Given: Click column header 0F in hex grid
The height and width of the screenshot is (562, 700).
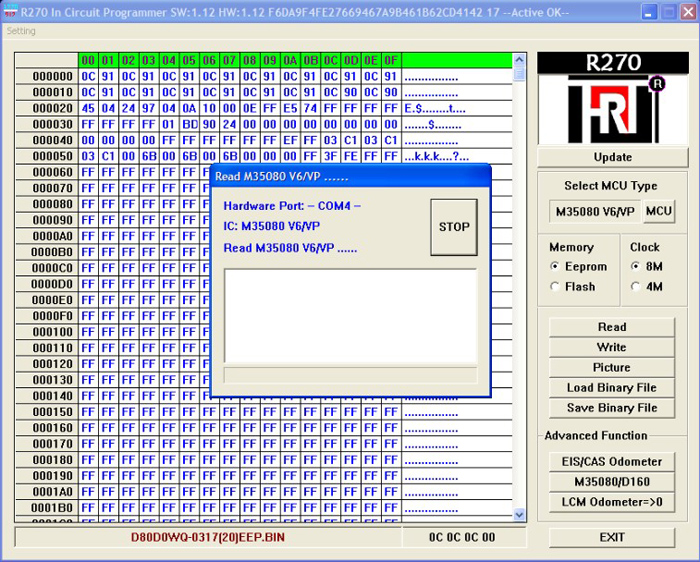Looking at the screenshot, I should point(391,60).
